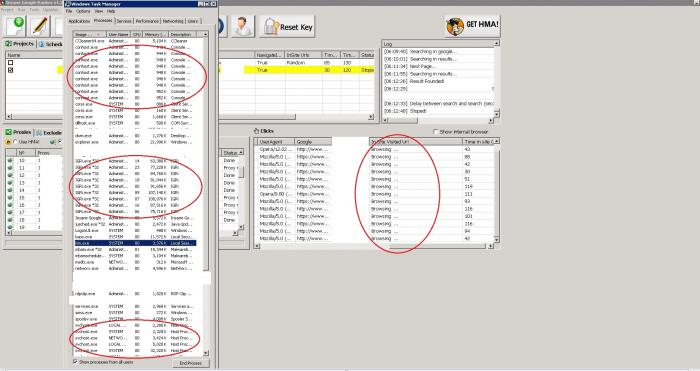Open the Task Manager Options menu

[83, 11]
